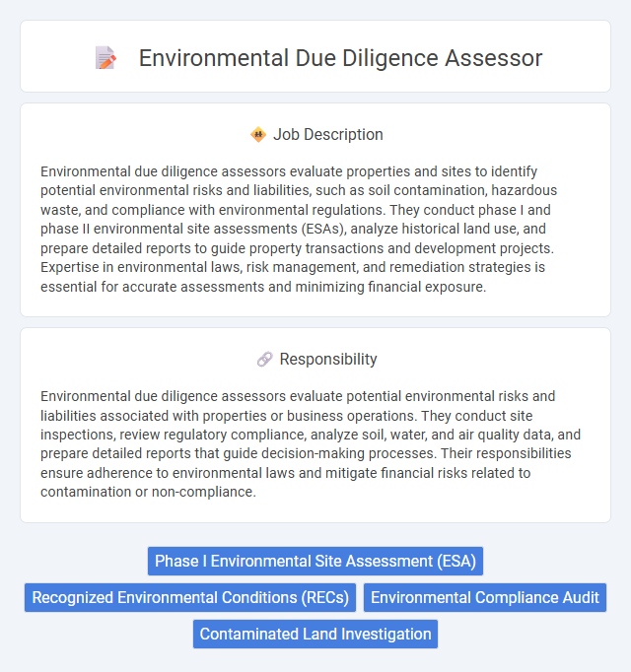The height and width of the screenshot is (672, 631).
Task: Open Contaminated Land Investigation tag
Action: (x=315, y=634)
